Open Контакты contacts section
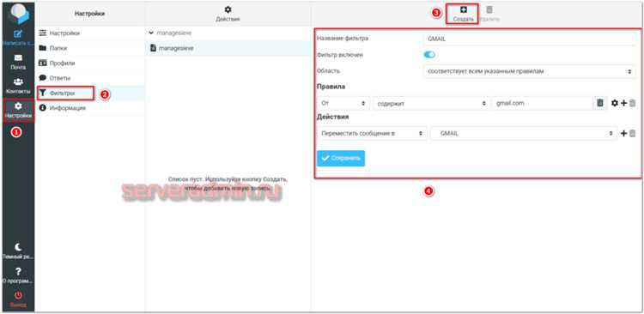 18,86
